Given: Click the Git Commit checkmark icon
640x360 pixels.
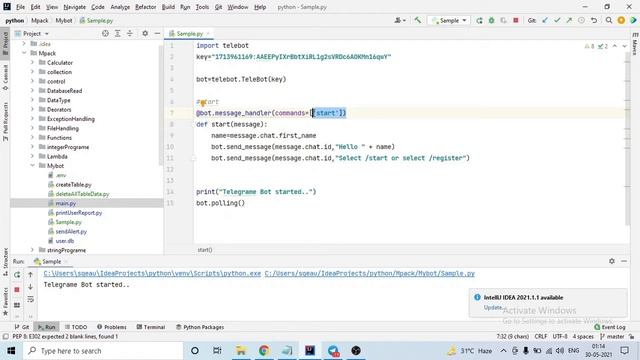Looking at the screenshot, I should coord(557,20).
